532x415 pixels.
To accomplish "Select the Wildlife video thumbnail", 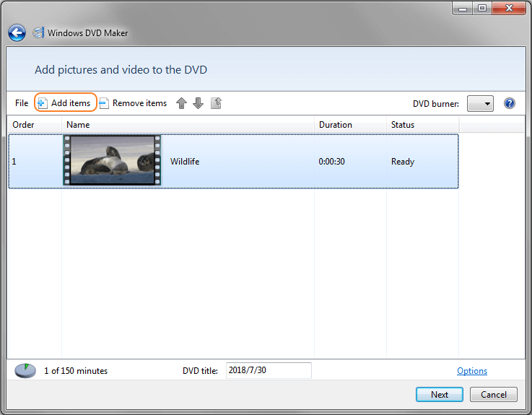I will (112, 161).
